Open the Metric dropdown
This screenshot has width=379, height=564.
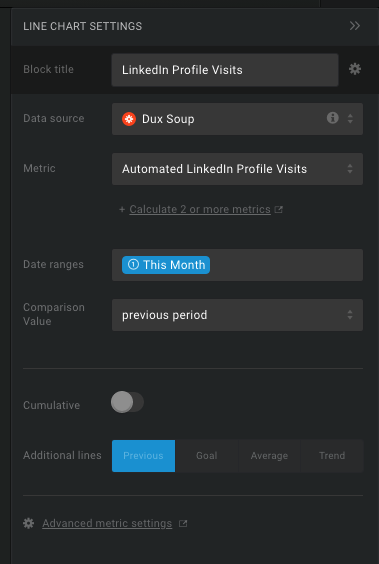[x=237, y=169]
